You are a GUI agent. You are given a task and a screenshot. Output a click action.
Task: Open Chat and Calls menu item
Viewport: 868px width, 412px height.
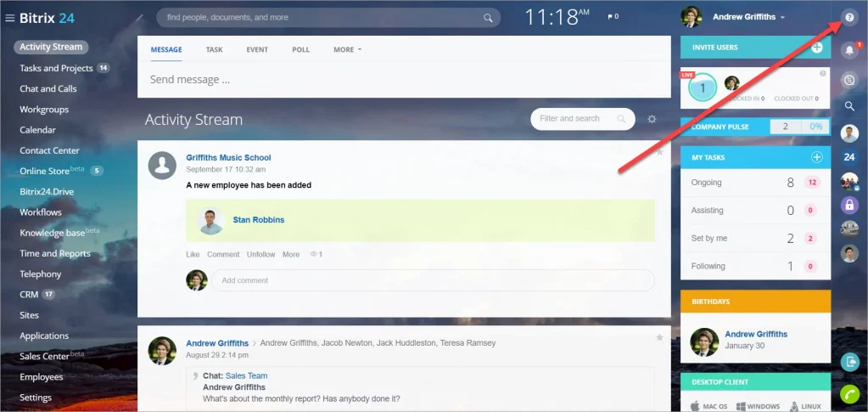click(x=48, y=88)
